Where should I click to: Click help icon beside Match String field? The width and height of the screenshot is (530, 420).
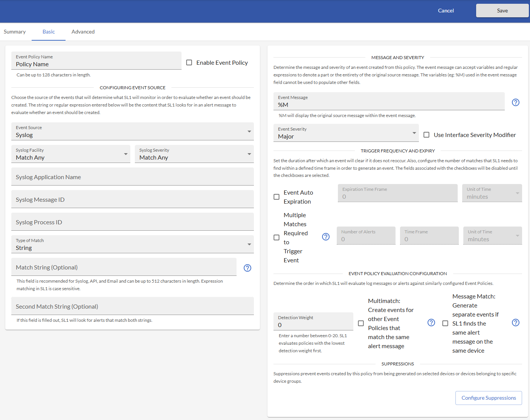[247, 268]
